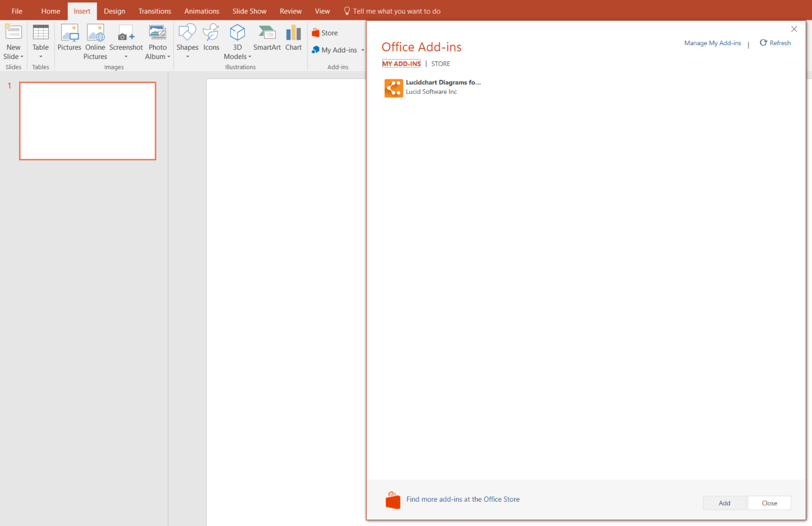Select slide 1 thumbnail

tap(87, 121)
